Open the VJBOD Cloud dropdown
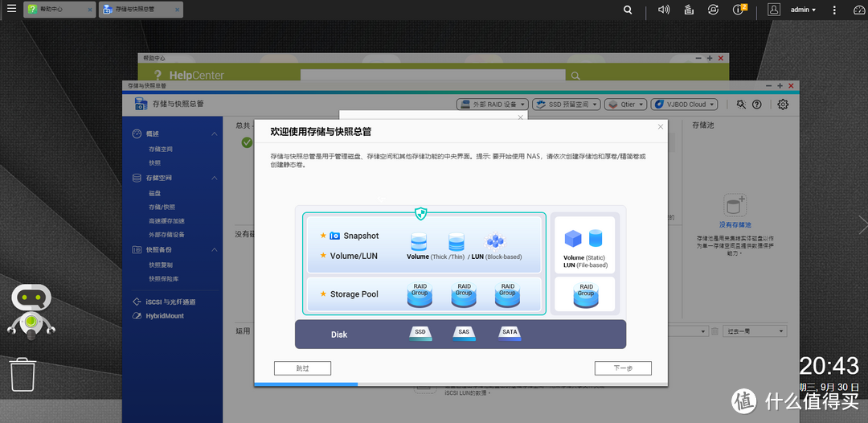 (684, 104)
